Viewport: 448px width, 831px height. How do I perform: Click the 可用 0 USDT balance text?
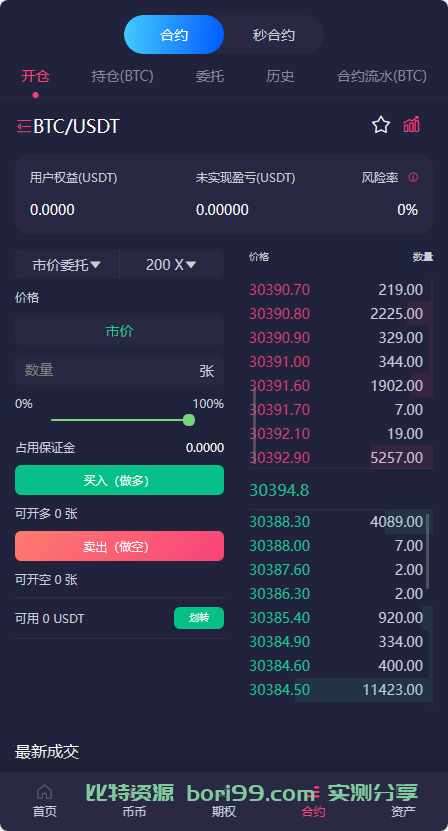(49, 618)
